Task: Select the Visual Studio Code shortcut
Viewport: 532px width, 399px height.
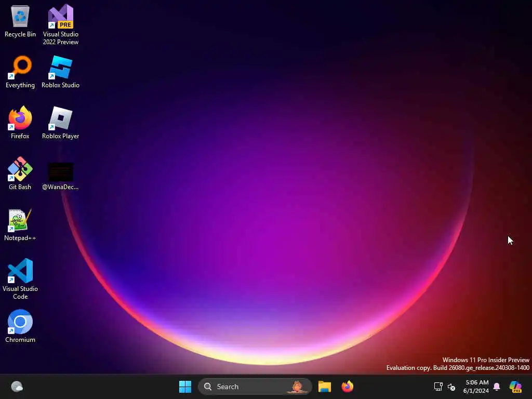Action: 20,279
